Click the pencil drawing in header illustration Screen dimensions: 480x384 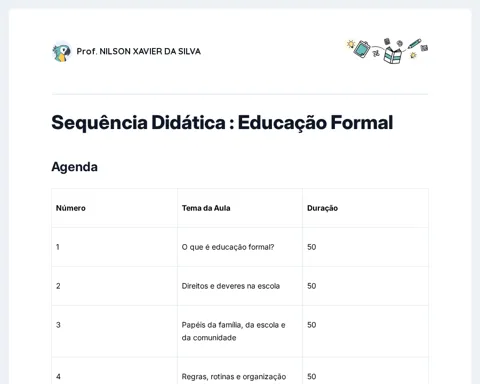(415, 43)
